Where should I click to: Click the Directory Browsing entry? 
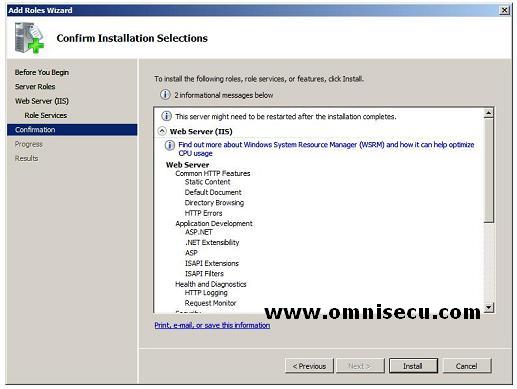[x=214, y=203]
